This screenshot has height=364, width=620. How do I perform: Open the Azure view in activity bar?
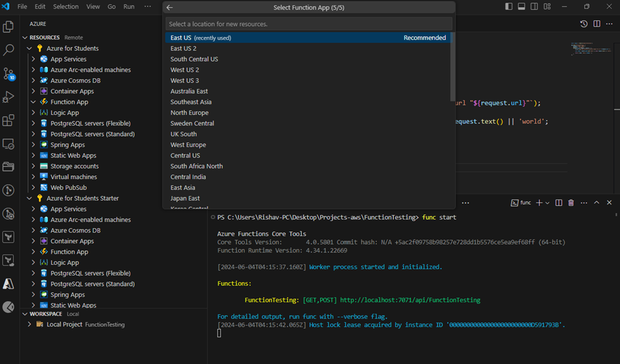(8, 284)
